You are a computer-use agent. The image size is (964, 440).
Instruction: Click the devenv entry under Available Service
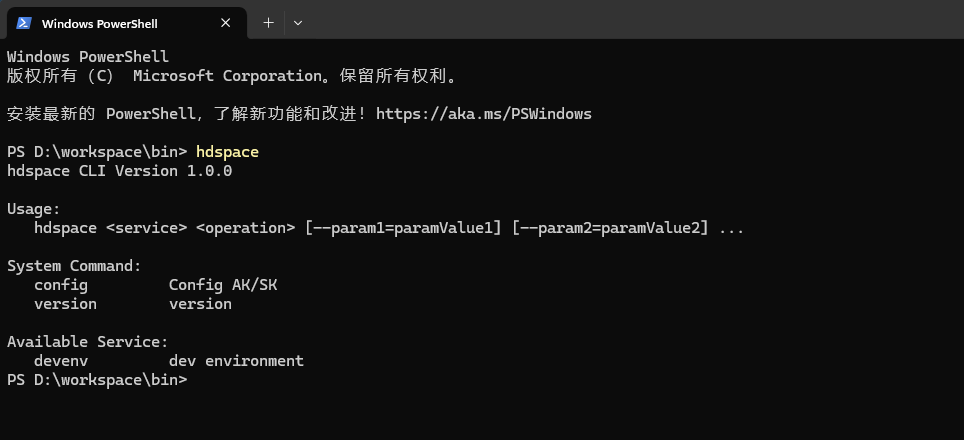pyautogui.click(x=61, y=361)
